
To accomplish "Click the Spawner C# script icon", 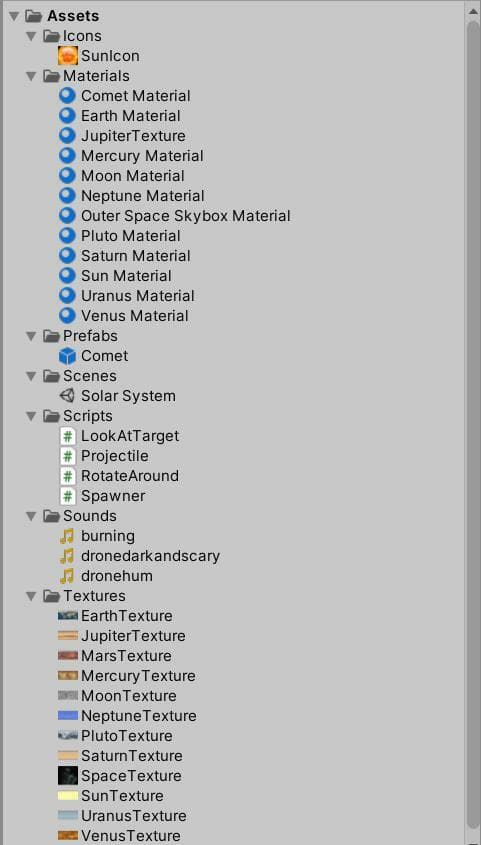I will pos(67,496).
